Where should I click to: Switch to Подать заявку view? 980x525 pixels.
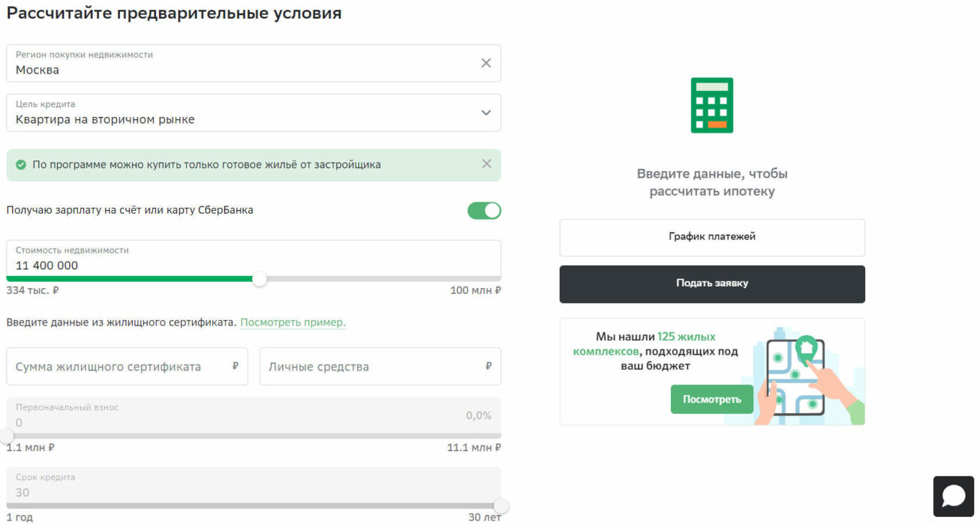click(711, 283)
